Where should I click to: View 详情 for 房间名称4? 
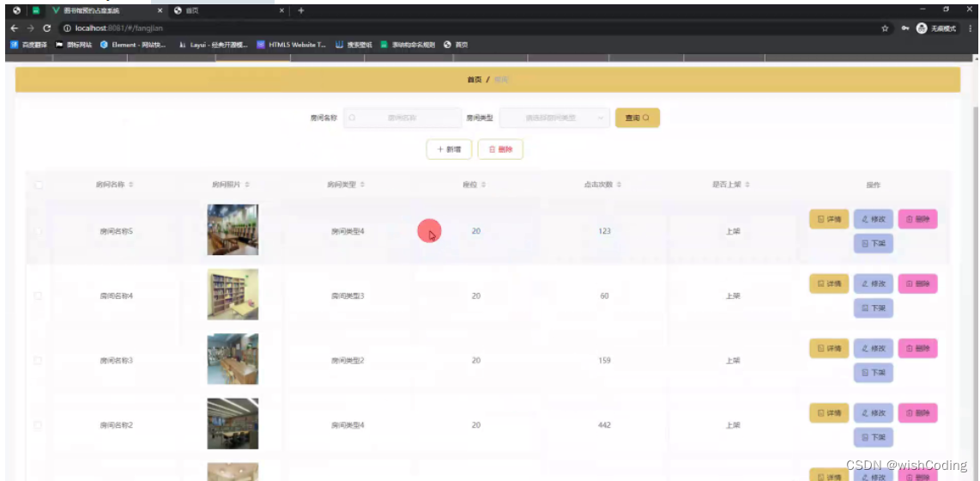tap(829, 283)
